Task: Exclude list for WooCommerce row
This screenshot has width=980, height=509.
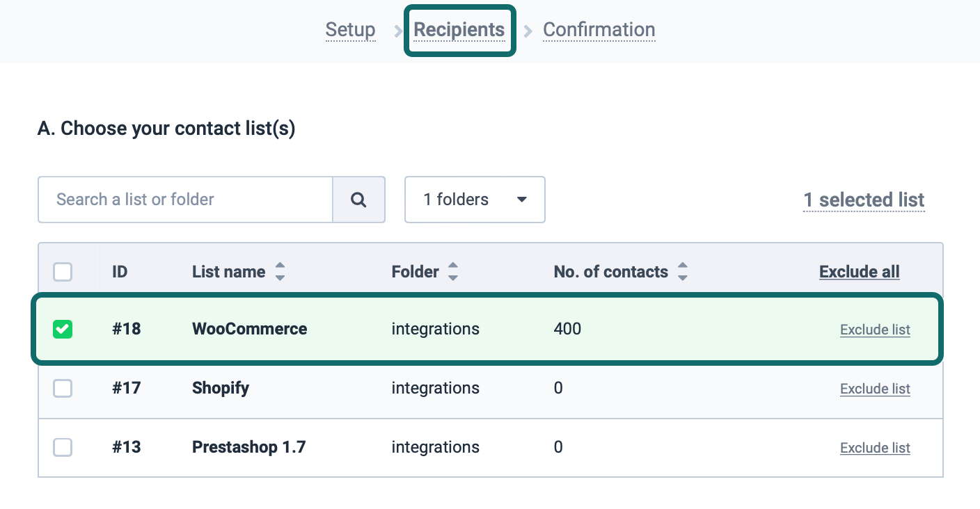Action: coord(875,330)
